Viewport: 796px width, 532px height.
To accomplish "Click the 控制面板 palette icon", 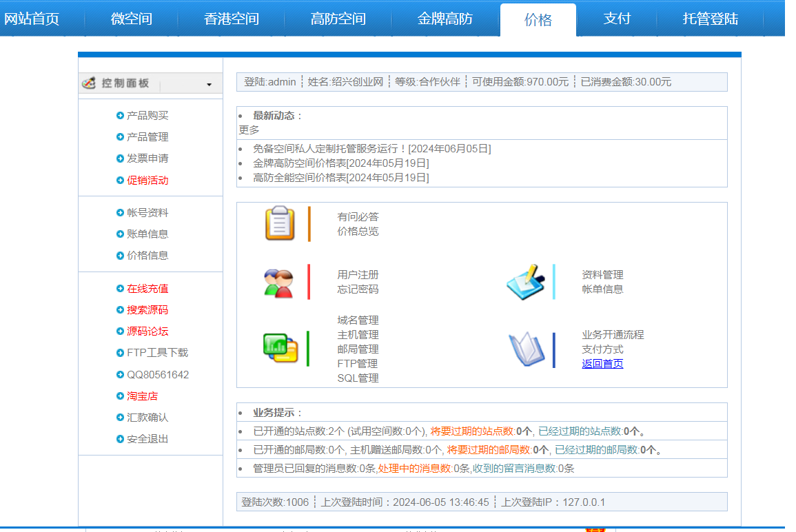I will pos(89,83).
